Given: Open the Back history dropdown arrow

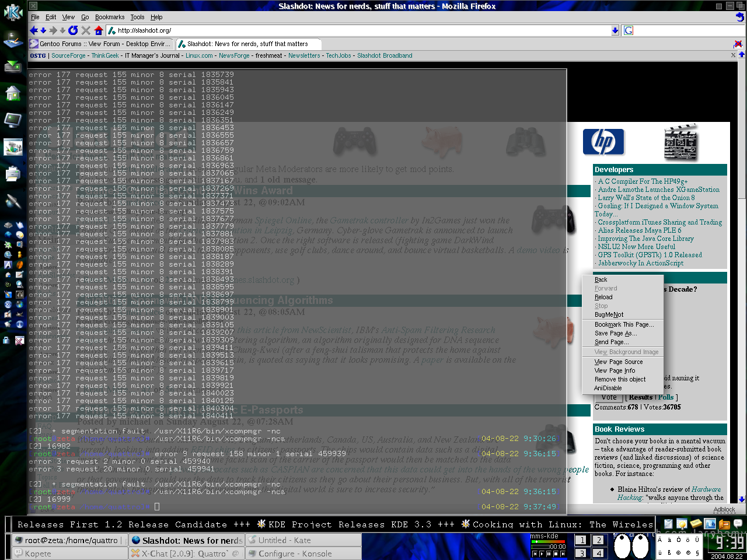Looking at the screenshot, I should tap(43, 30).
